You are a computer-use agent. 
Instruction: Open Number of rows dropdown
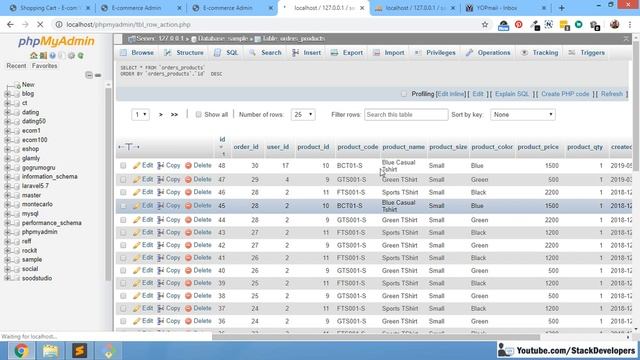pos(303,115)
